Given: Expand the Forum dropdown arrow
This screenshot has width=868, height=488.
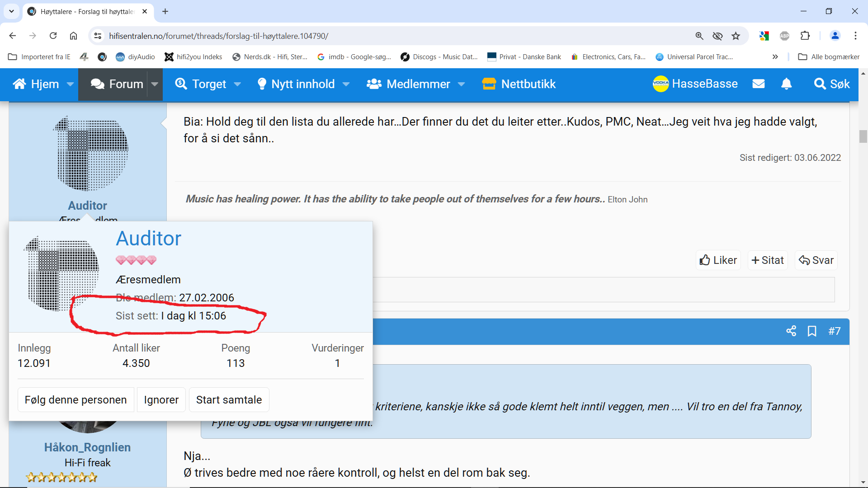Looking at the screenshot, I should point(155,84).
